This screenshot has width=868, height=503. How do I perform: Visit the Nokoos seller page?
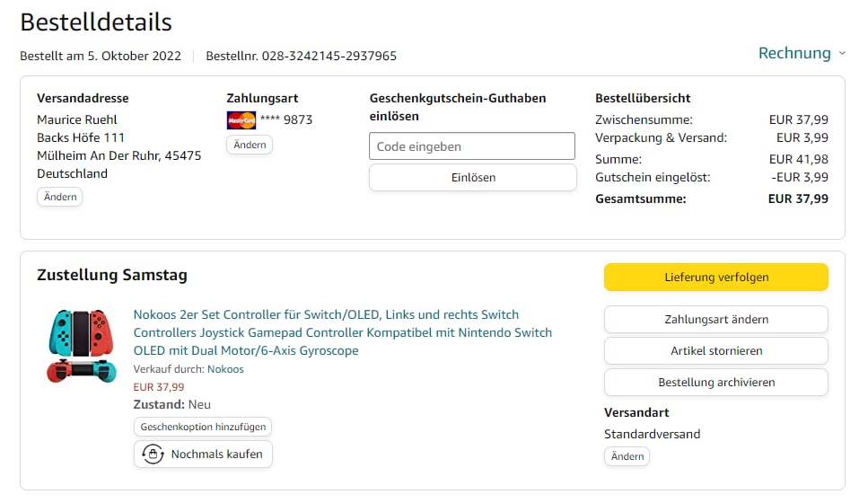[225, 369]
